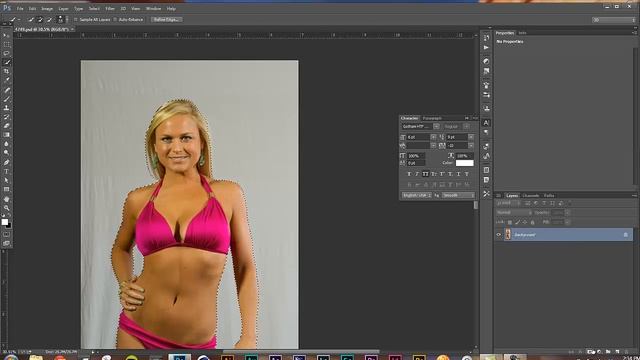
Task: Select the Blur tool
Action: [7, 144]
